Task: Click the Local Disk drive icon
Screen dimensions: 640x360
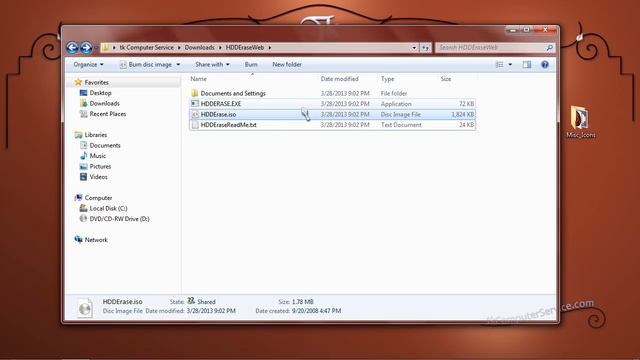Action: point(83,209)
